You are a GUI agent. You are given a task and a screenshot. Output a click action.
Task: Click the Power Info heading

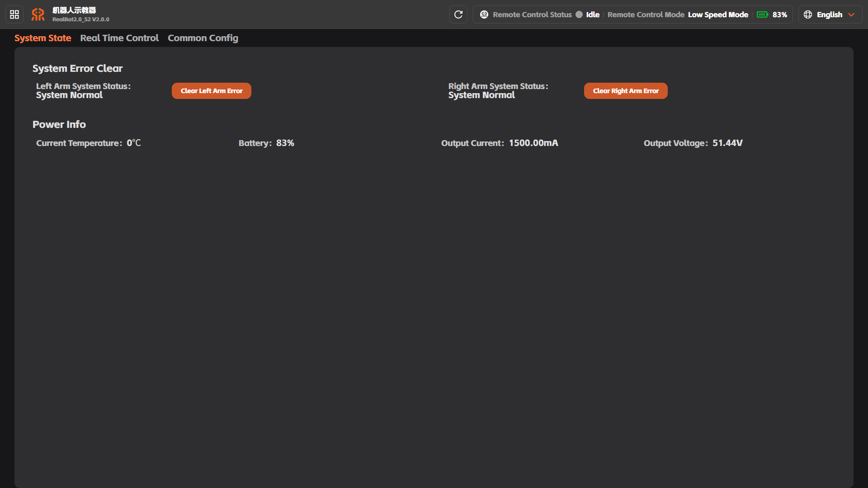pyautogui.click(x=59, y=124)
